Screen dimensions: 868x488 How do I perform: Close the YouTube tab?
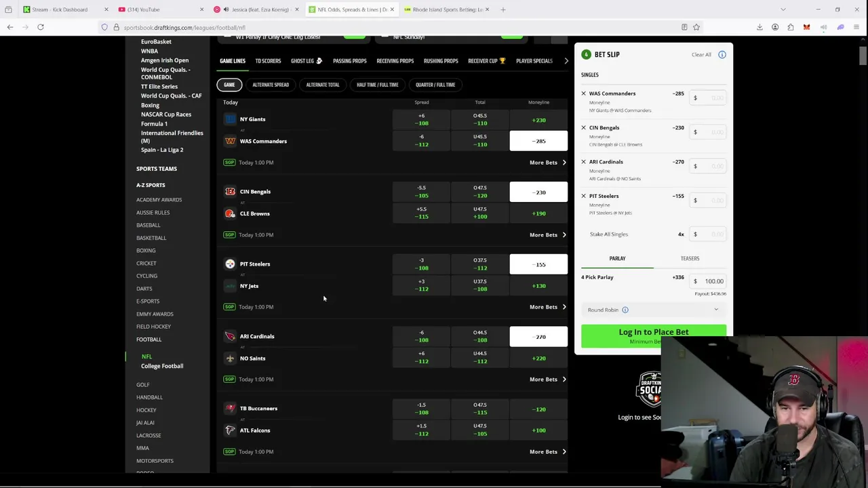(x=201, y=9)
